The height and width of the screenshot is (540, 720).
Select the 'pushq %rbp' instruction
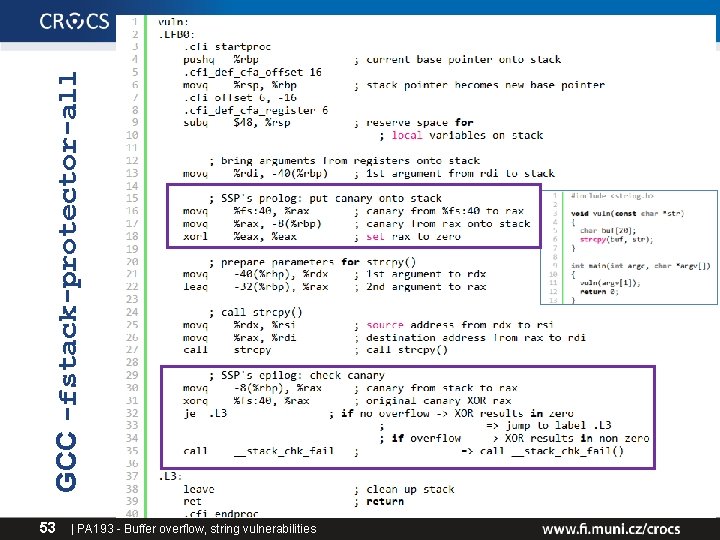(220, 60)
